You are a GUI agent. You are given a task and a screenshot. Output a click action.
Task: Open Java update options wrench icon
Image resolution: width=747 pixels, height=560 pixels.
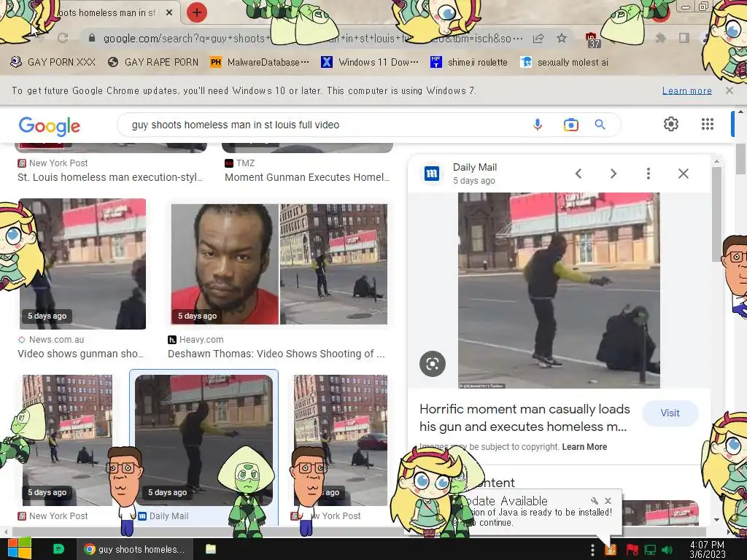click(x=594, y=501)
